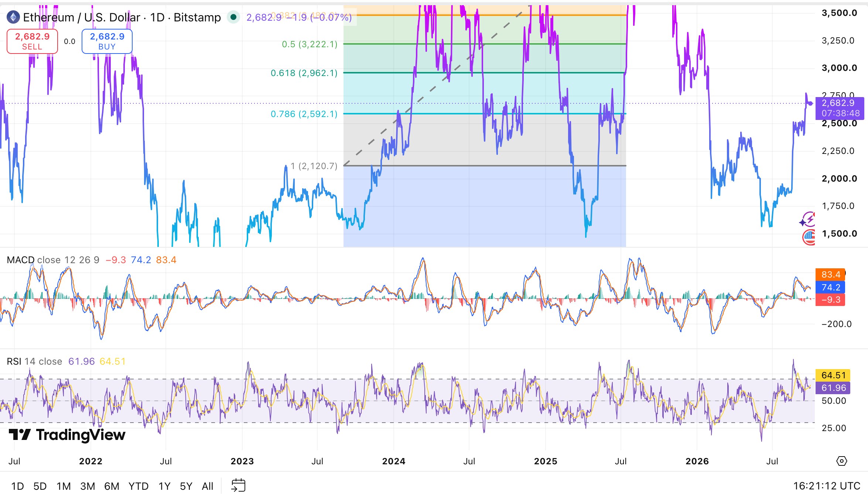Click the 16:21:12 UTC timezone clock
This screenshot has height=499, width=868.
(827, 486)
